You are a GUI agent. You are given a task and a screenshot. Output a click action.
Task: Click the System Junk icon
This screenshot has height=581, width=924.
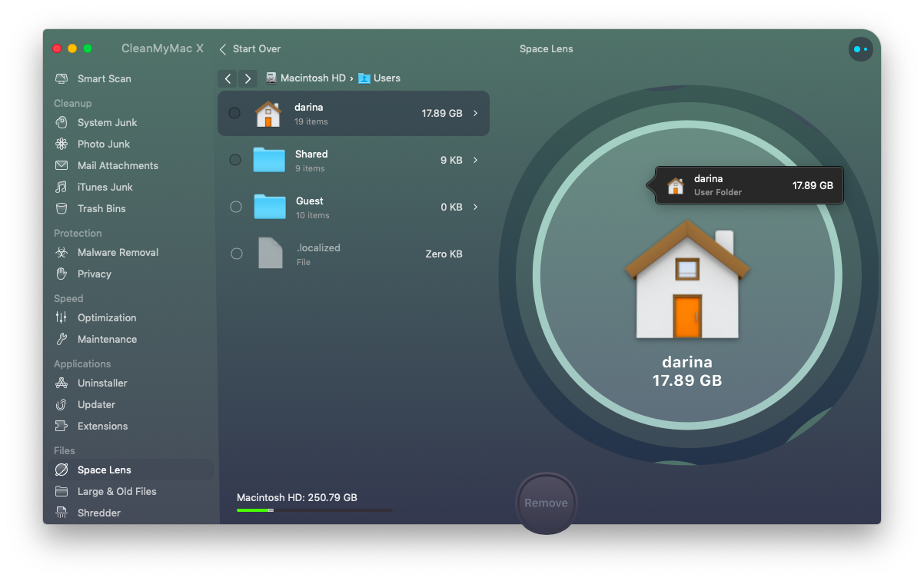point(61,122)
